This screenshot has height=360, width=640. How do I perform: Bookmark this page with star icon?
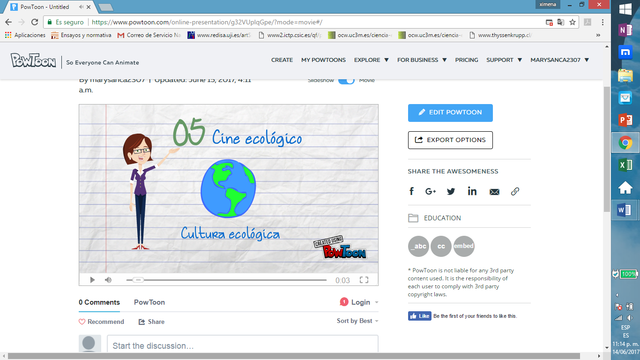click(573, 22)
